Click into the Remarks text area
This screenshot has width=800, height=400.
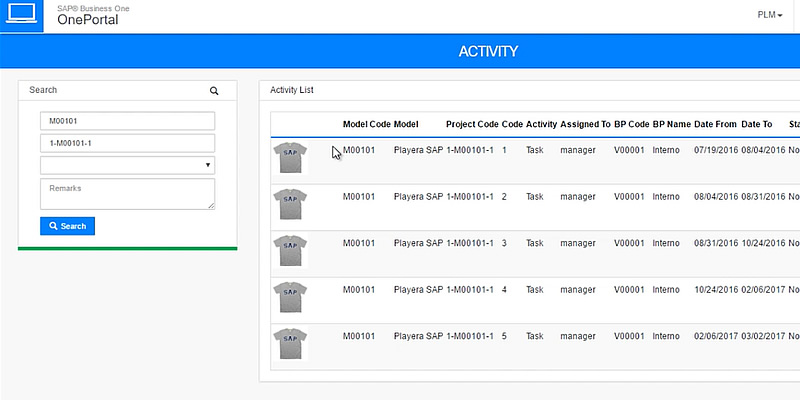[x=127, y=194]
